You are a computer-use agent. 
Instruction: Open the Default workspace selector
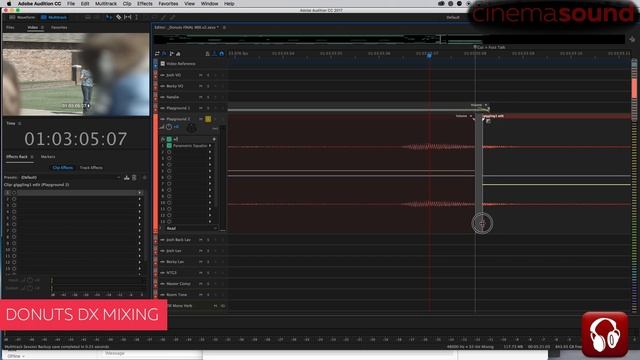click(x=453, y=18)
